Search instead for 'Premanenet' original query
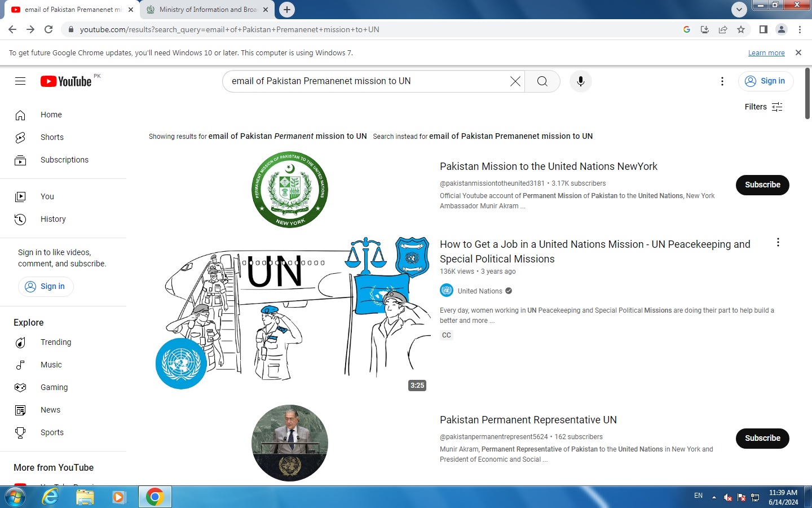Image resolution: width=812 pixels, height=508 pixels. click(511, 136)
